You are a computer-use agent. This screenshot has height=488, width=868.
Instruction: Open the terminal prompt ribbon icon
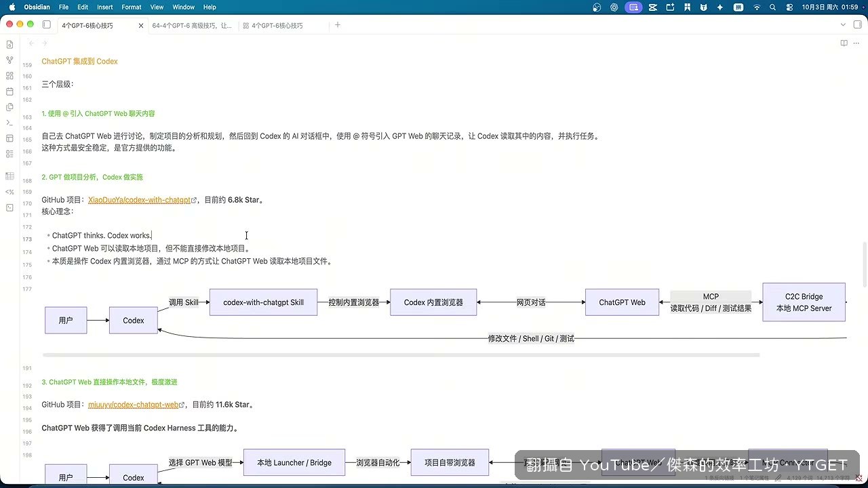pyautogui.click(x=9, y=123)
